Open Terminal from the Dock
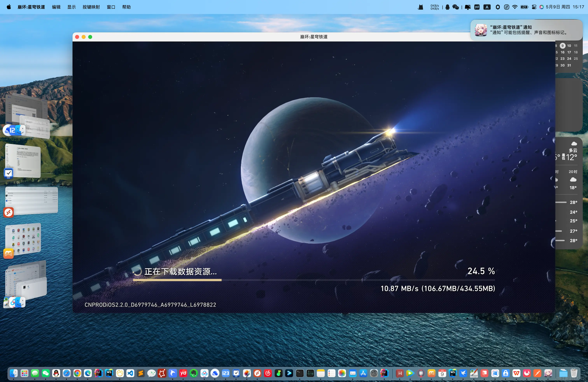 (300, 373)
